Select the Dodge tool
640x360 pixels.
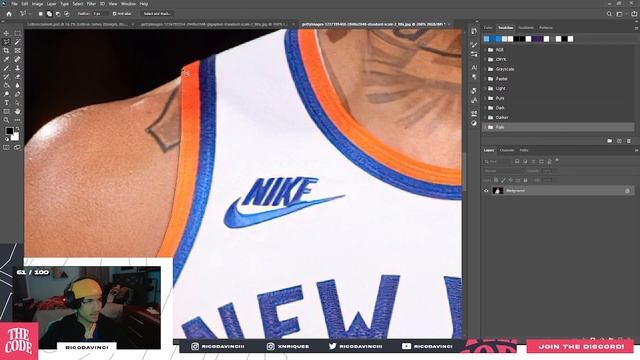point(6,94)
